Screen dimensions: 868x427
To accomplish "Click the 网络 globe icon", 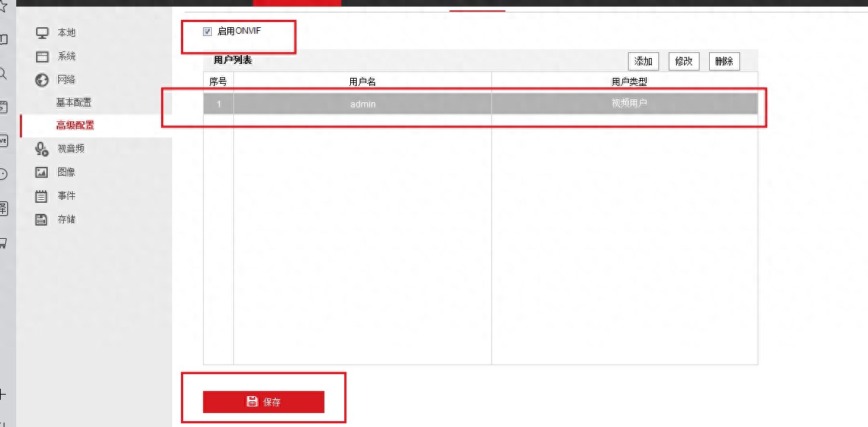I will (x=42, y=80).
